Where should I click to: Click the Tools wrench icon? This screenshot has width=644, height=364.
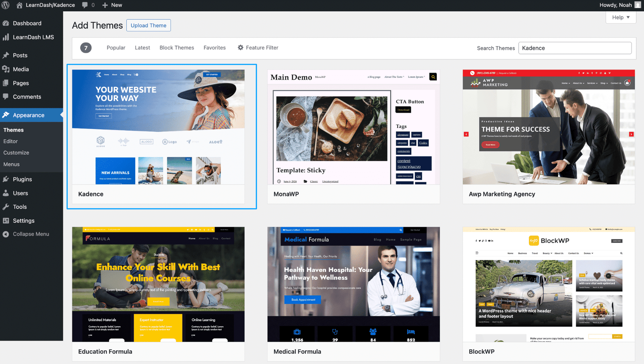pos(6,207)
